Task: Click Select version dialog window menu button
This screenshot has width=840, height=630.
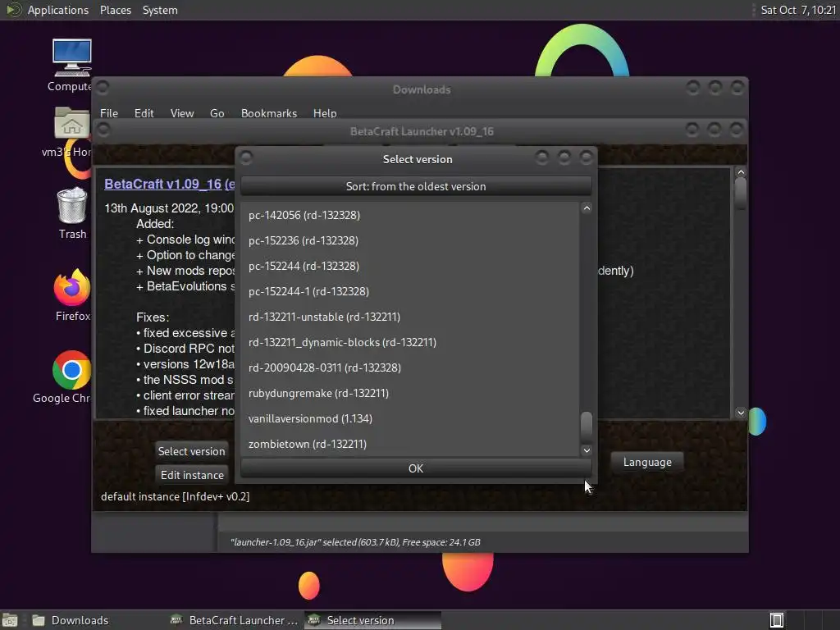Action: pyautogui.click(x=246, y=158)
